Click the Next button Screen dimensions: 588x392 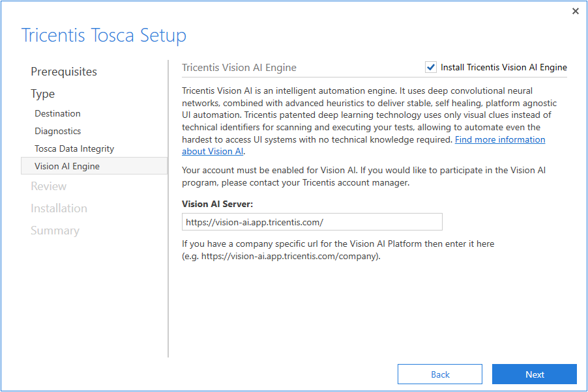(534, 374)
